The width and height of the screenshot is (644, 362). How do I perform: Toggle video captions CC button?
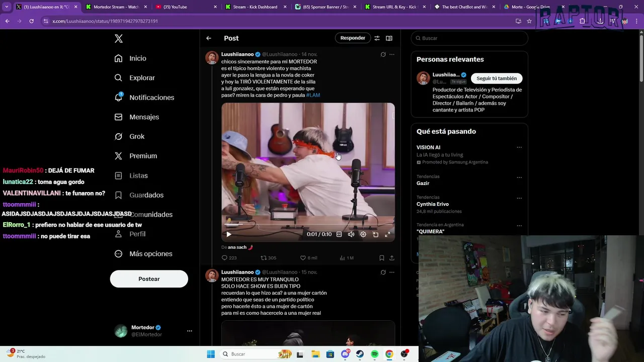pyautogui.click(x=339, y=234)
